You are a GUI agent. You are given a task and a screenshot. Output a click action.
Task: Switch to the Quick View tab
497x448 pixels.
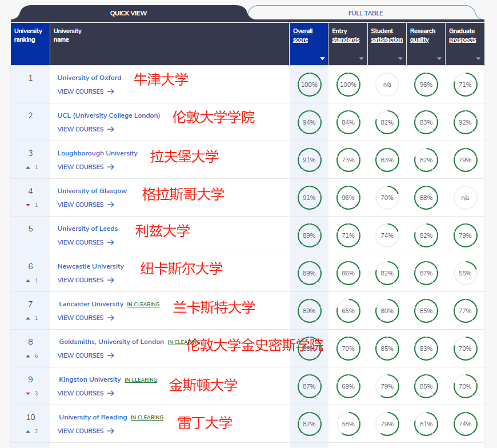point(129,13)
